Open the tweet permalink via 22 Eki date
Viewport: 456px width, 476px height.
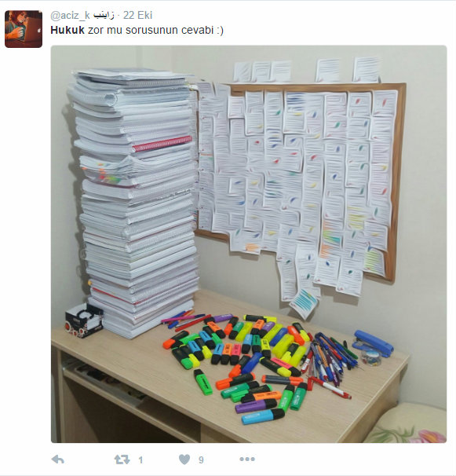coord(137,15)
